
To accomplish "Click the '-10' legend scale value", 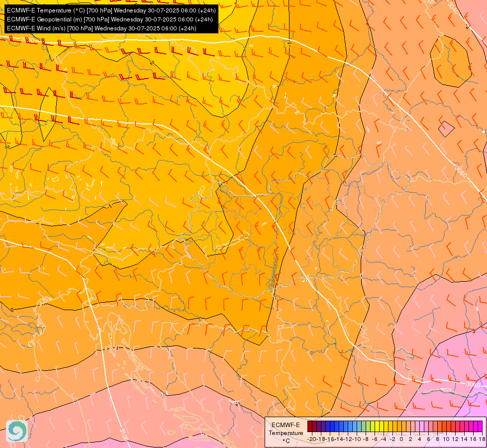I will 357,440.
